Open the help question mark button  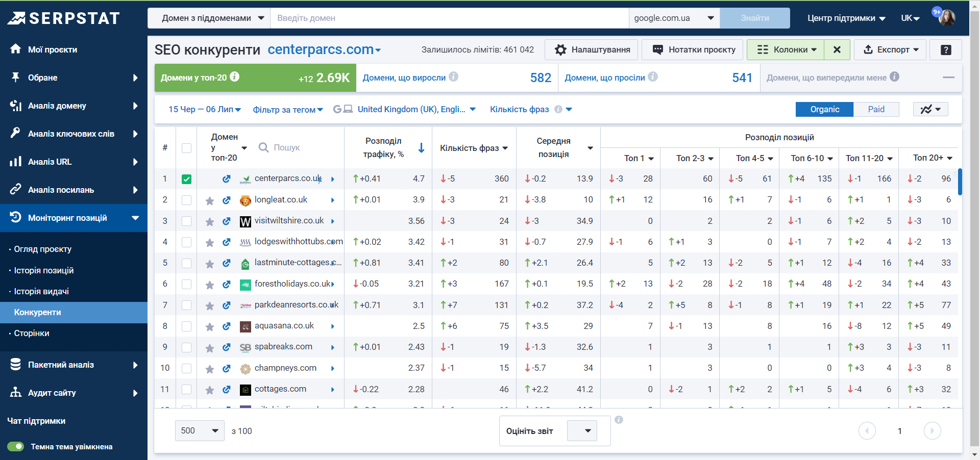[x=946, y=49]
